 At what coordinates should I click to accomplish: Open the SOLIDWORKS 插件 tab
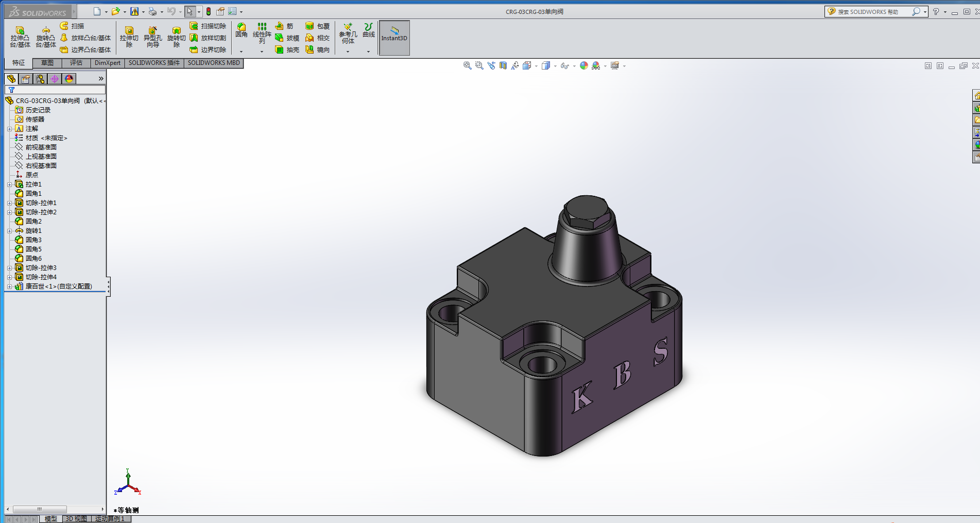[x=154, y=63]
